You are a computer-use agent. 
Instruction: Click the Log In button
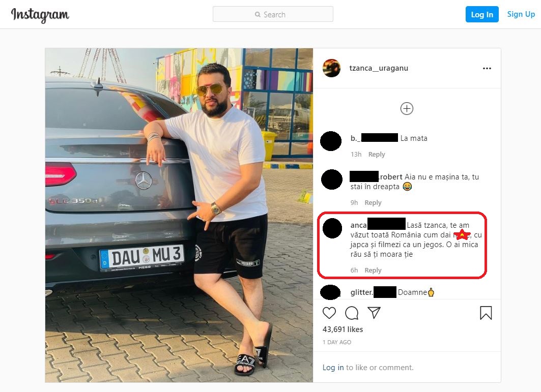coord(482,14)
